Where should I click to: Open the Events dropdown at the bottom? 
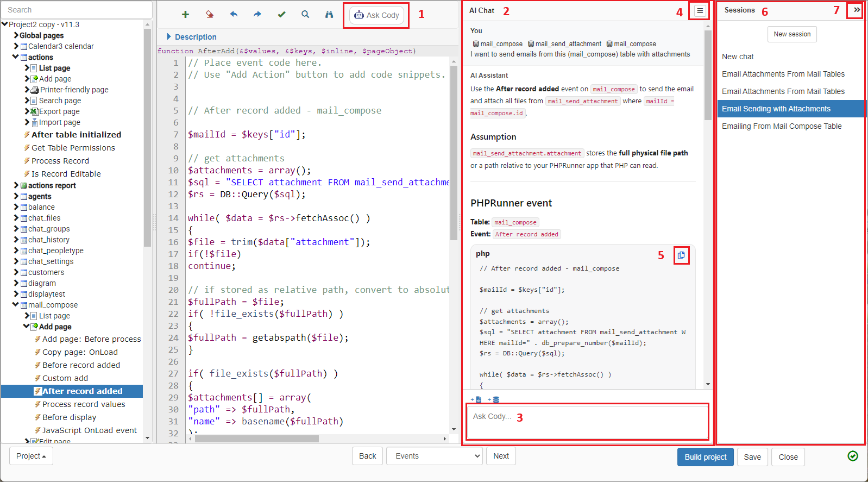coord(435,456)
